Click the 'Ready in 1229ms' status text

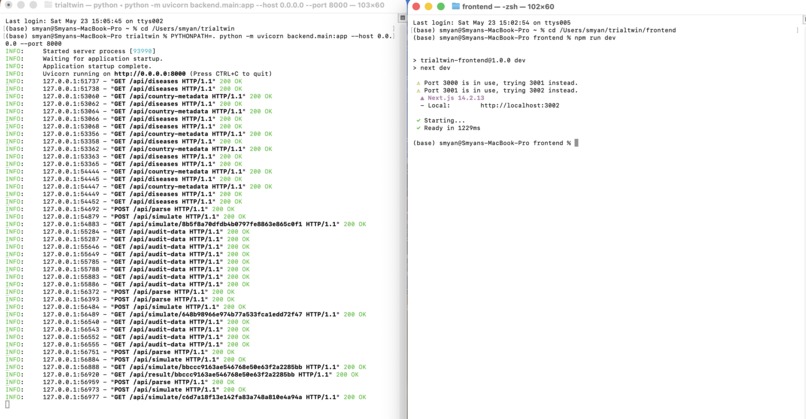click(x=452, y=128)
